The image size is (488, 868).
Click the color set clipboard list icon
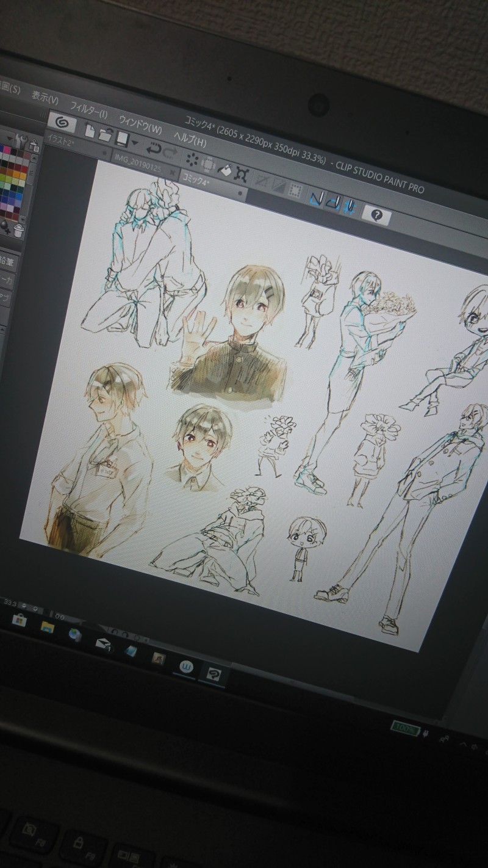coord(35,146)
